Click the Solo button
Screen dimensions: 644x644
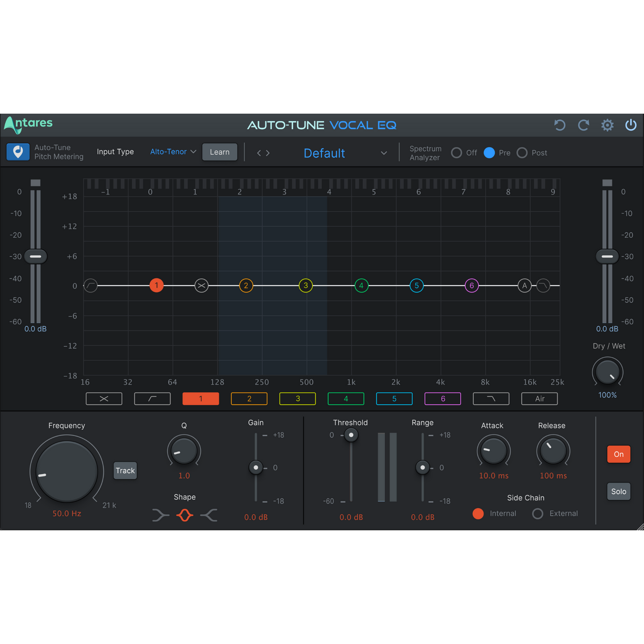(x=619, y=492)
